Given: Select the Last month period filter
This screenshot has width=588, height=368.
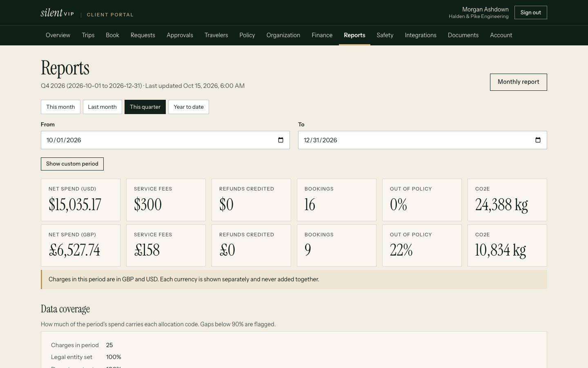Looking at the screenshot, I should click(x=102, y=107).
